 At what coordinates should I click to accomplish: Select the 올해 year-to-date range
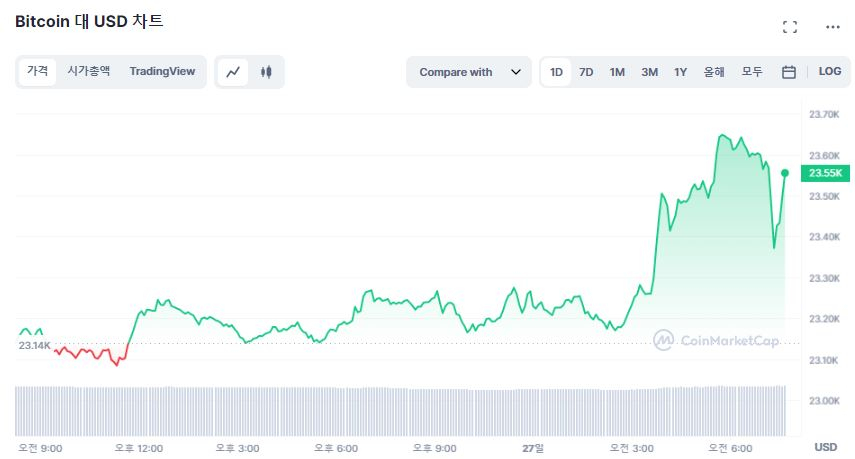(x=714, y=72)
